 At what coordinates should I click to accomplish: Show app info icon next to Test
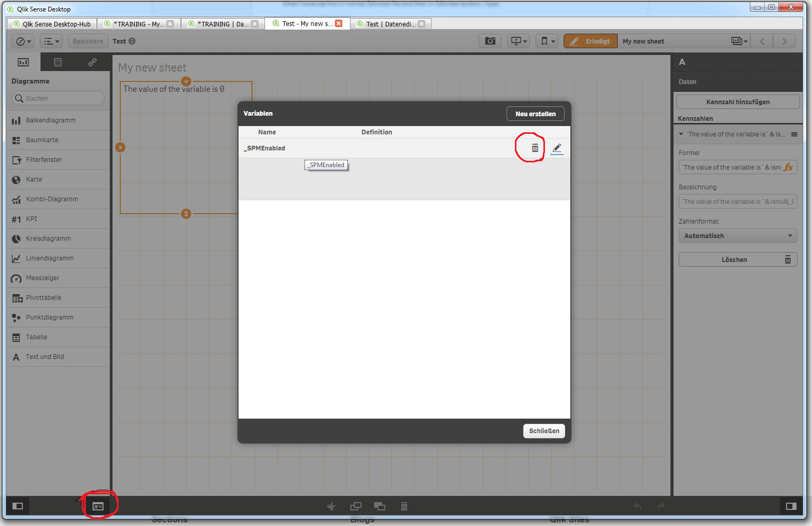click(x=132, y=41)
